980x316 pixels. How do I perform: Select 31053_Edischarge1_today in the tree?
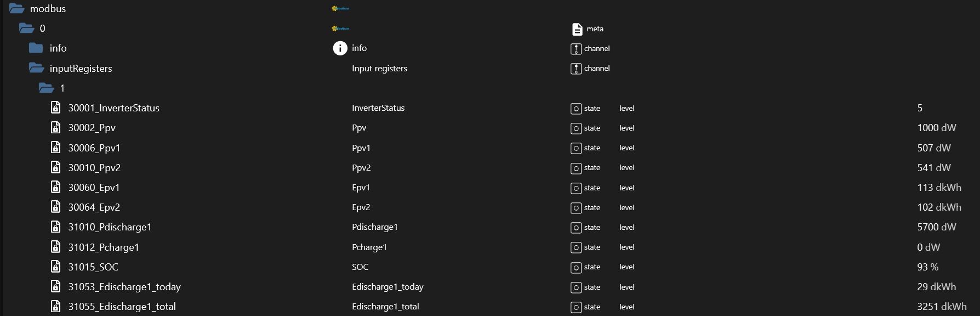124,287
